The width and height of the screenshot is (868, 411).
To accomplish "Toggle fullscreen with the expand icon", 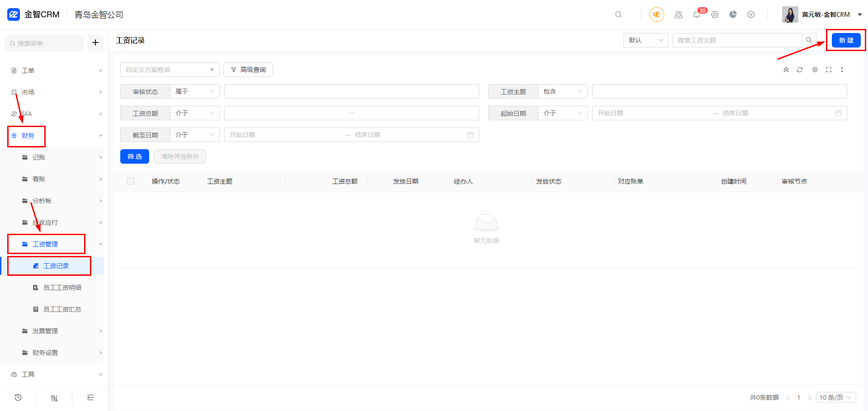I will point(829,70).
